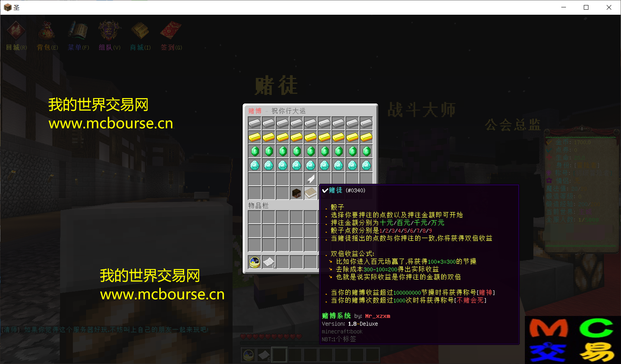Select the eighth gold ingot in the chest
Screen dimensions: 621x364
click(x=352, y=137)
